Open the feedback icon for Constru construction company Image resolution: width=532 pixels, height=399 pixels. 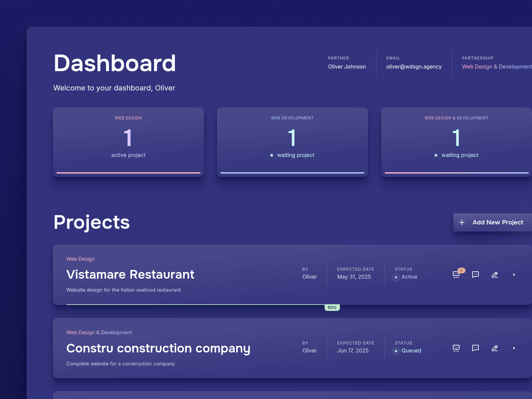(456, 348)
